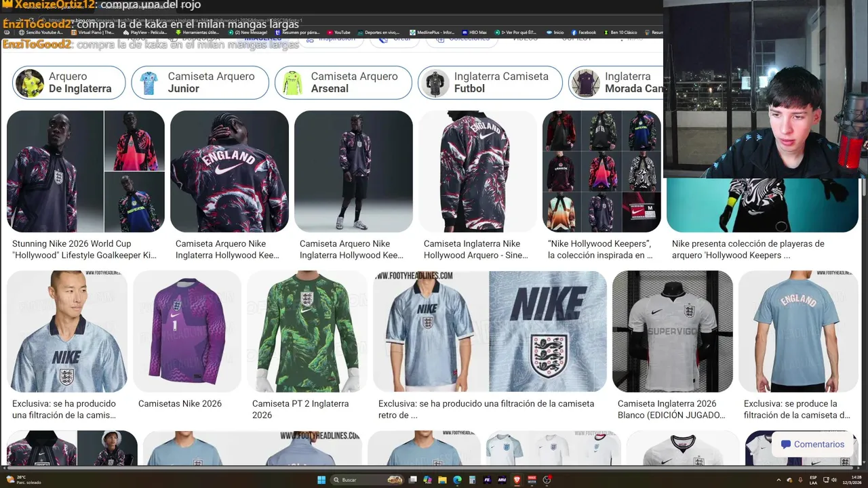
Task: Open the ESP LAA language switcher
Action: click(x=814, y=480)
